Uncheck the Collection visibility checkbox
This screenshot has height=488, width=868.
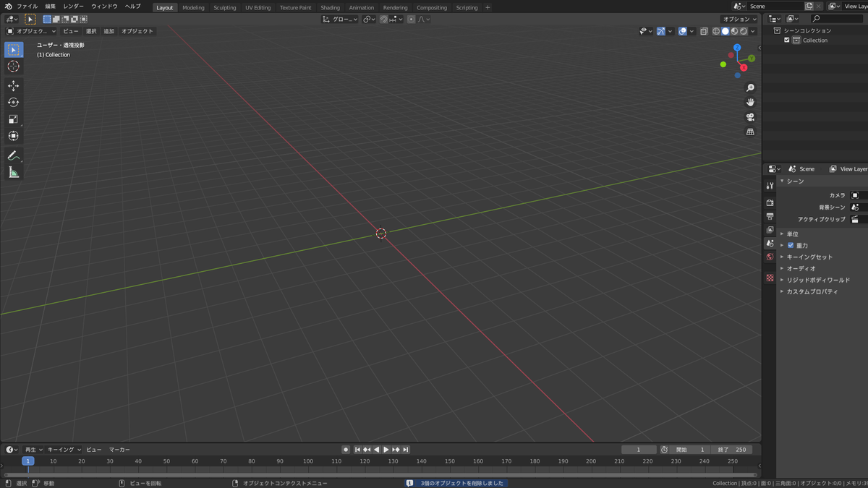pos(787,40)
